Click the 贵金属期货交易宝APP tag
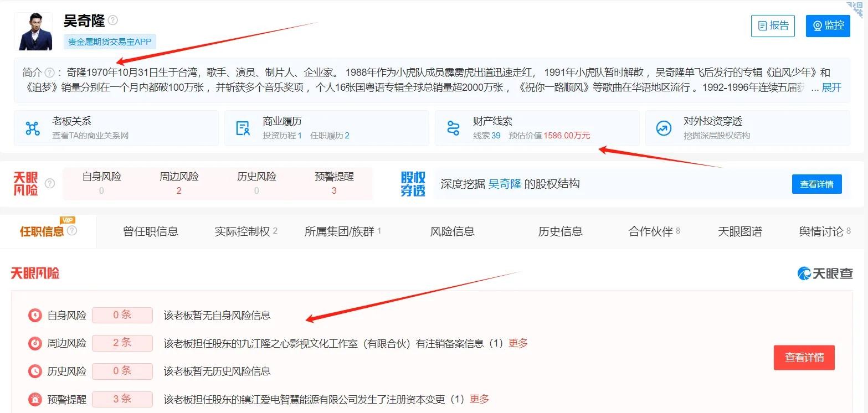The height and width of the screenshot is (413, 868). [x=110, y=42]
